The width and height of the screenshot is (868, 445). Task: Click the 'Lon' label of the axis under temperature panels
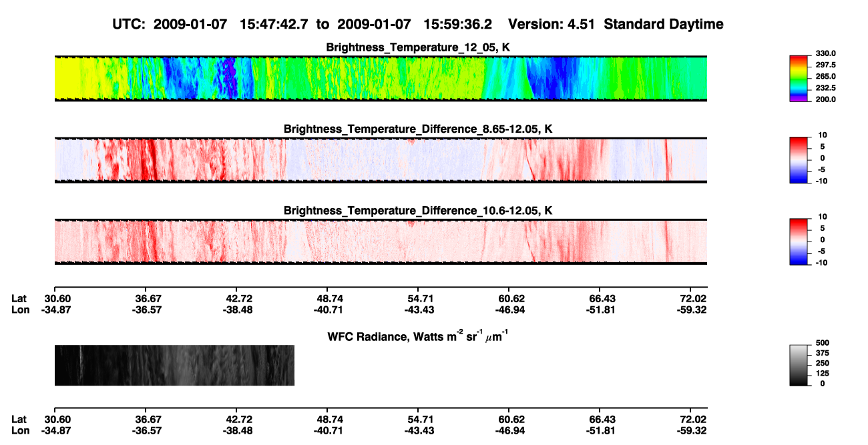point(20,310)
